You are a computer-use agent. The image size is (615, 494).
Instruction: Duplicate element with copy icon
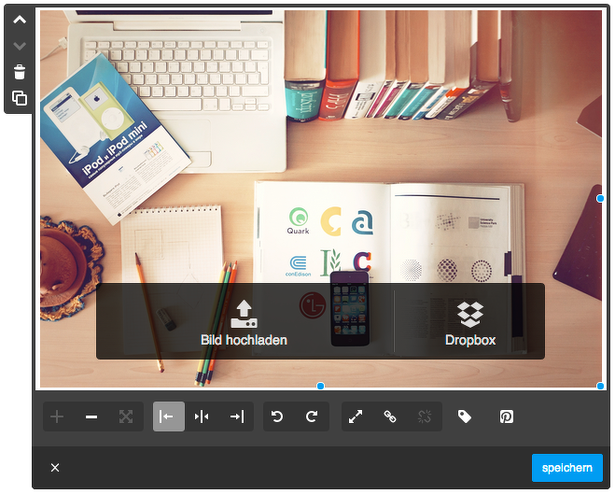tap(19, 98)
